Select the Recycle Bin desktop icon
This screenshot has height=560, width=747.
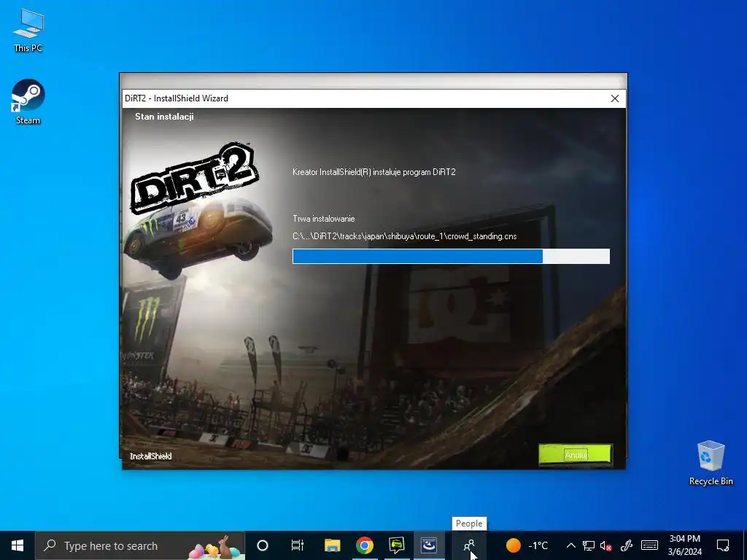pos(711,463)
